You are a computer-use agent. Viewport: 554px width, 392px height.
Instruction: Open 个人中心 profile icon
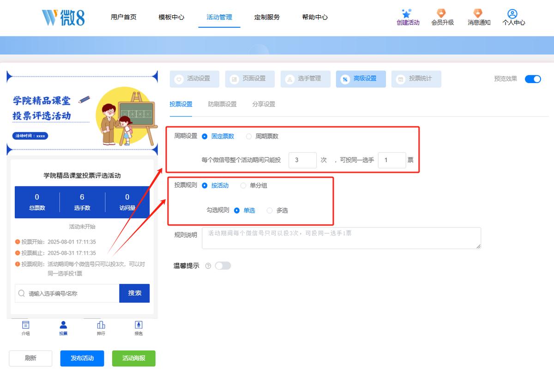[x=512, y=13]
